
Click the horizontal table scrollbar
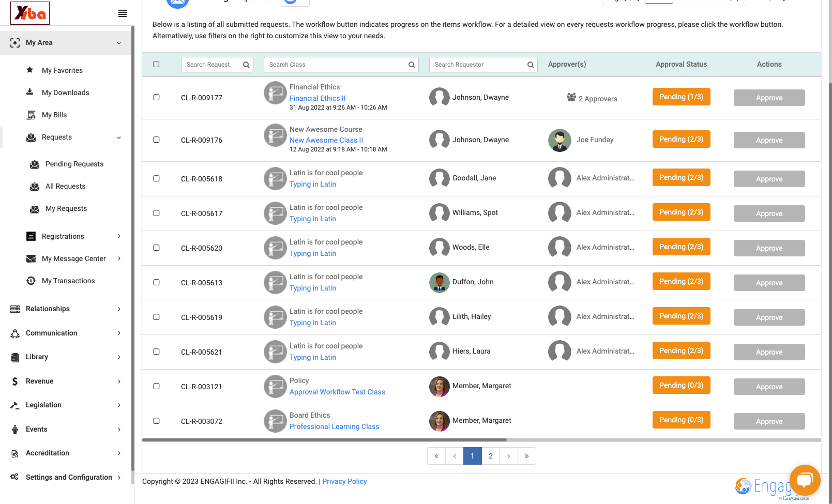tap(324, 440)
